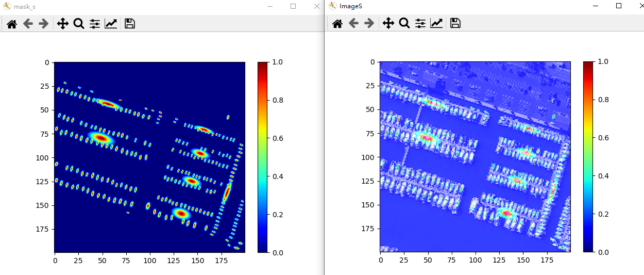Activate Zoom magnifier in mask_s toolbar
Image resolution: width=644 pixels, height=275 pixels.
[x=78, y=24]
